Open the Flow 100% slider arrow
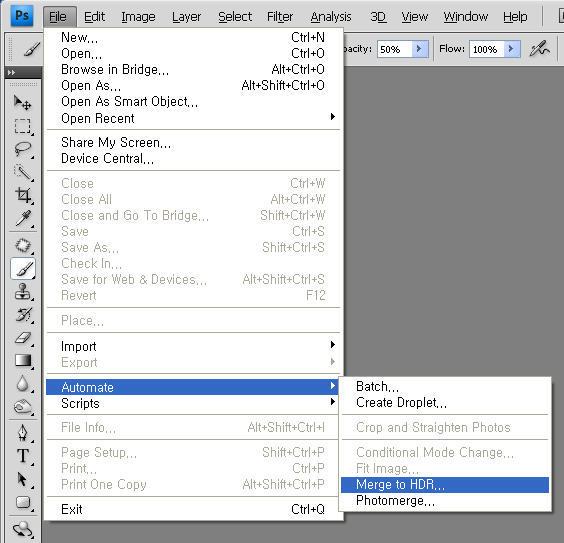 (511, 49)
